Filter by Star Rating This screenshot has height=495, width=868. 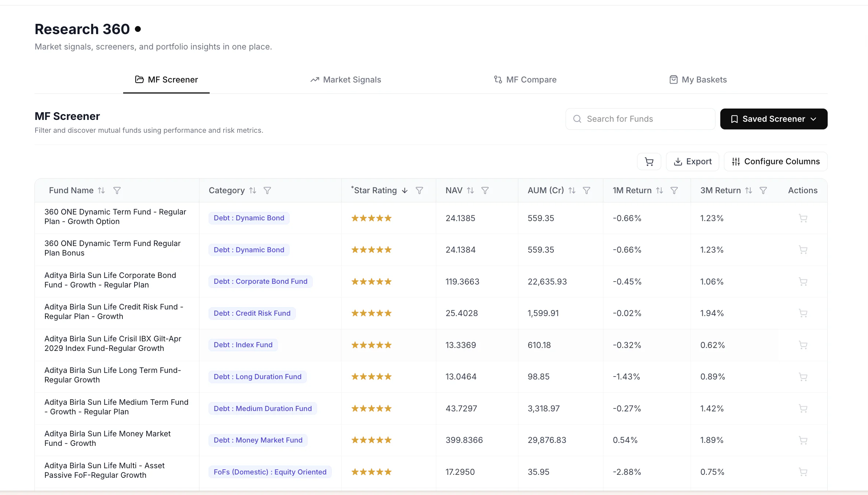[419, 190]
